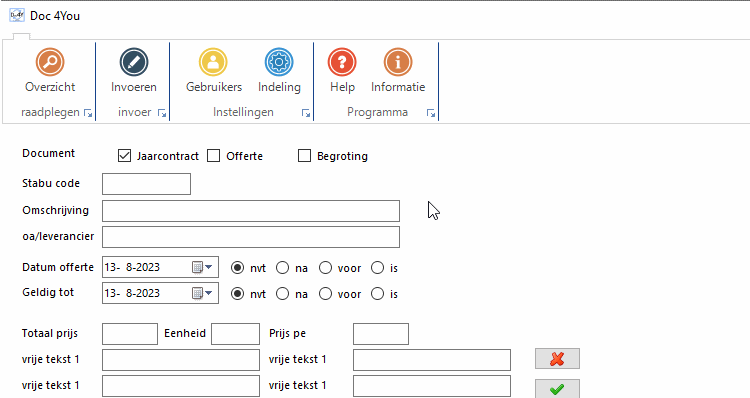This screenshot has height=398, width=750.
Task: Select the Invoeren pencil icon
Action: tap(134, 62)
